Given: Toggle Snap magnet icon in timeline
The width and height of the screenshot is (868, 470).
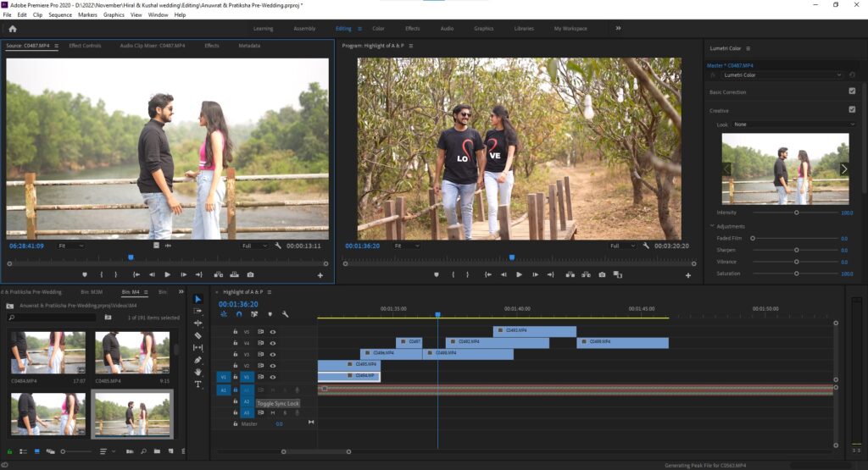Looking at the screenshot, I should 239,314.
